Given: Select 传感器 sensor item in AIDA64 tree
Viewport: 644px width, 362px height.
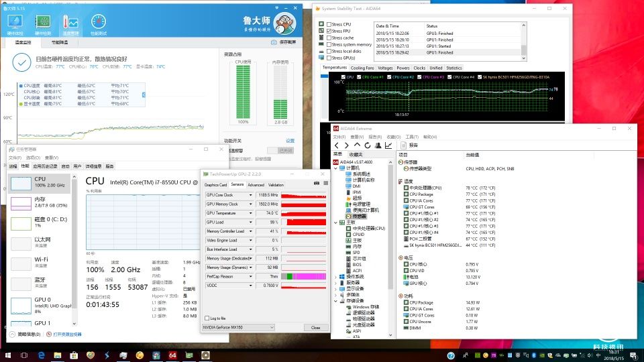Looking at the screenshot, I should click(356, 217).
